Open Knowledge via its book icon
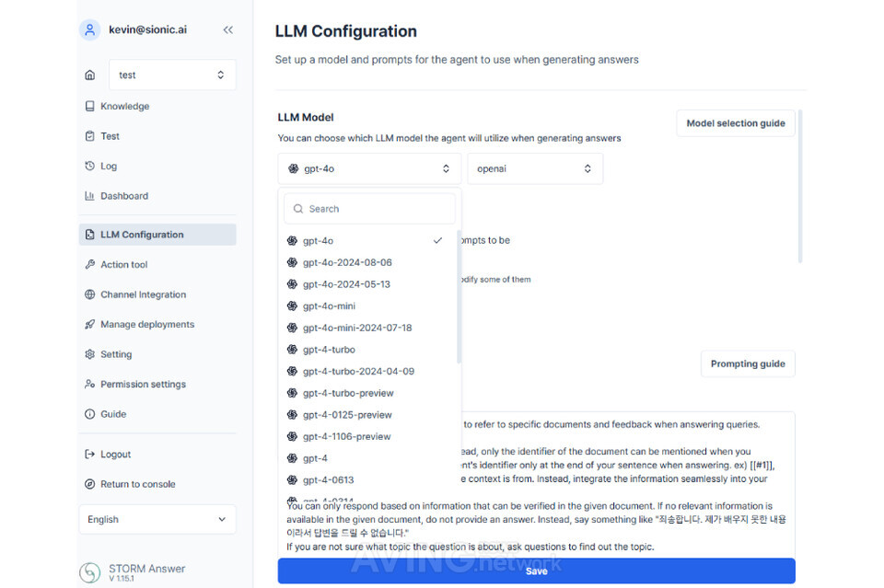This screenshot has height=588, width=884. coord(89,106)
